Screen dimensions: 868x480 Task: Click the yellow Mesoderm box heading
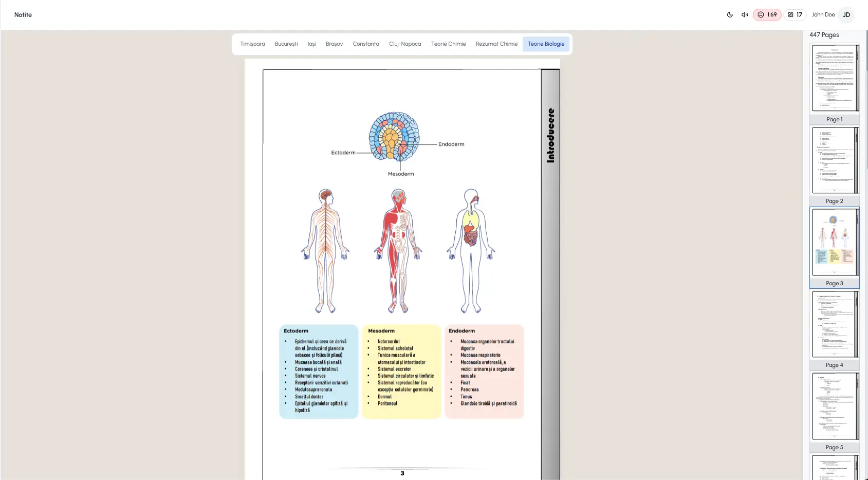click(381, 331)
